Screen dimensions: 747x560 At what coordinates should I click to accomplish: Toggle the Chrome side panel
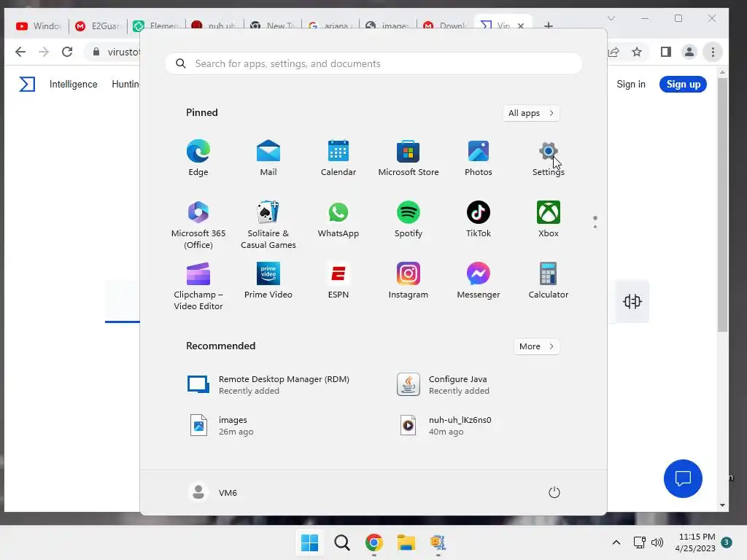[x=666, y=52]
